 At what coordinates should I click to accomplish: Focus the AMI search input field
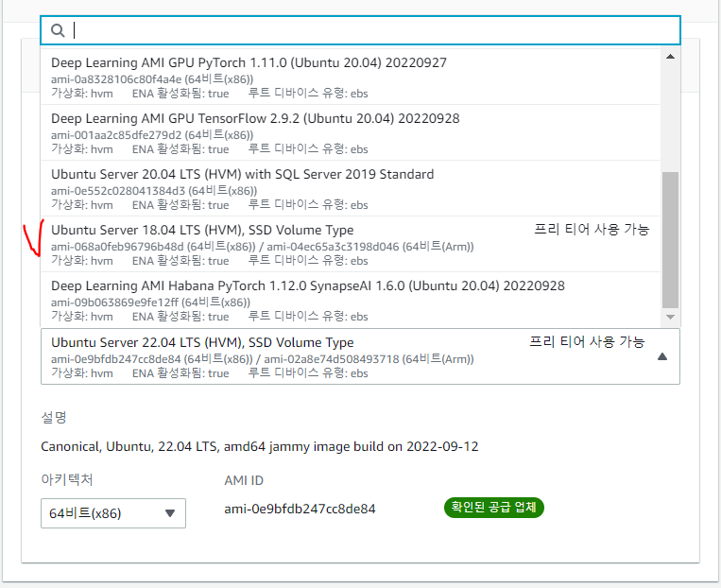coord(360,30)
